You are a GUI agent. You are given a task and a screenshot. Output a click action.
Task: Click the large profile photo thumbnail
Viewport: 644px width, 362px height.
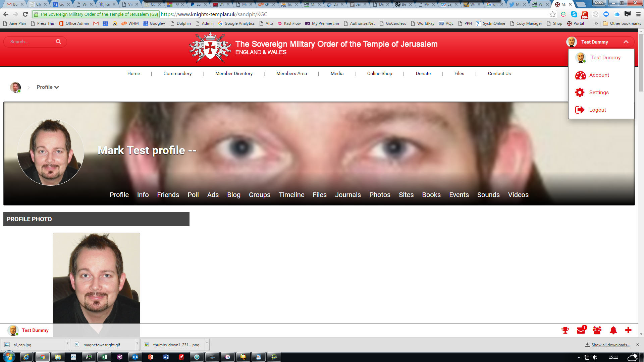pos(96,278)
